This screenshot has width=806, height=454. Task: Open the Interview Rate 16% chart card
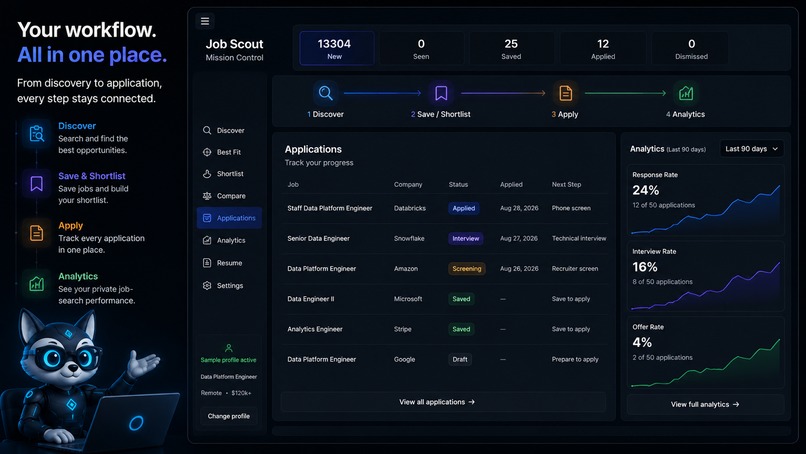click(705, 277)
